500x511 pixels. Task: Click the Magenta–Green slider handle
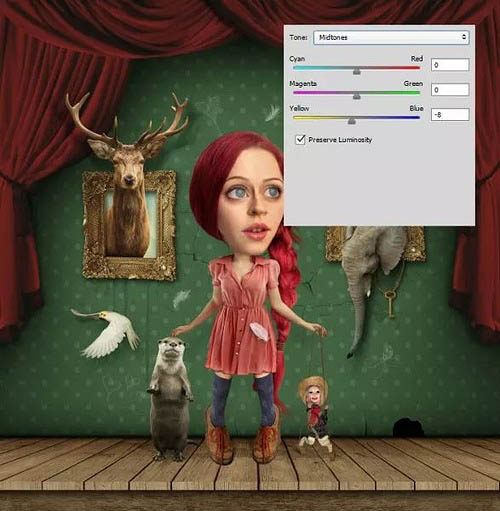[x=356, y=96]
